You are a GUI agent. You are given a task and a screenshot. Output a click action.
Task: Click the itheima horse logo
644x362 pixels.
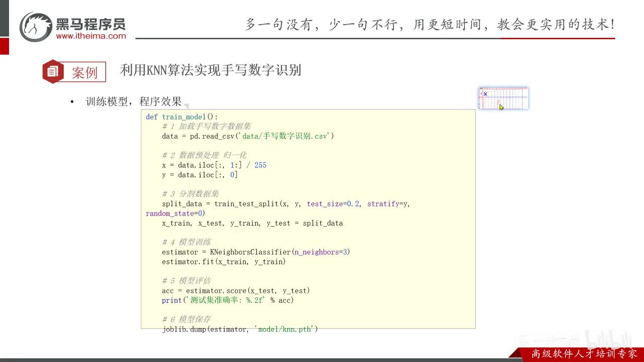pos(35,27)
